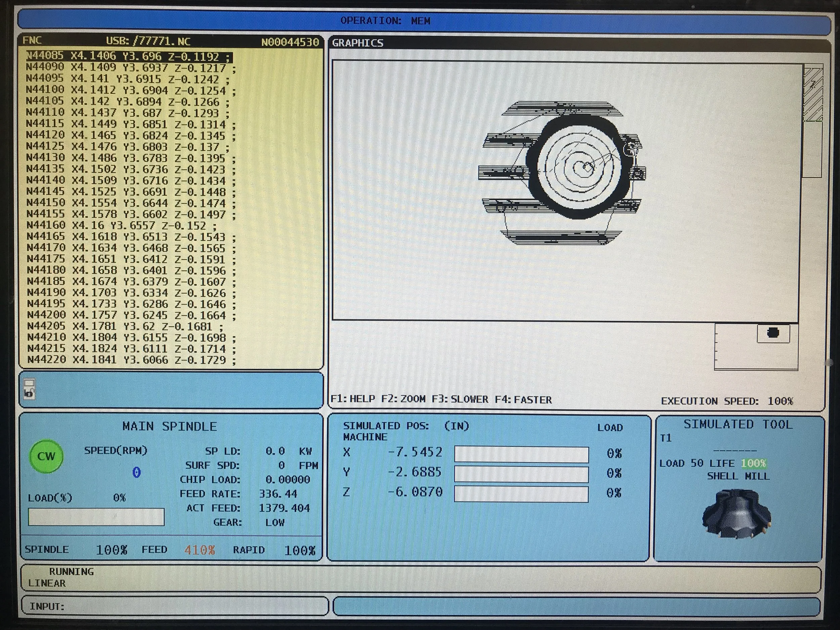Viewport: 840px width, 630px height.
Task: Click the RUNNING status message
Action: (71, 572)
